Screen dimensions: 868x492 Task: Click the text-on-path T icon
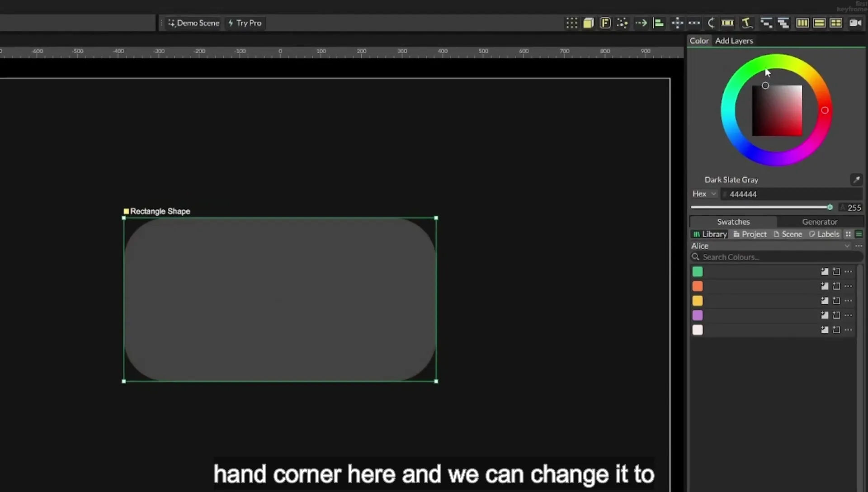tap(747, 23)
